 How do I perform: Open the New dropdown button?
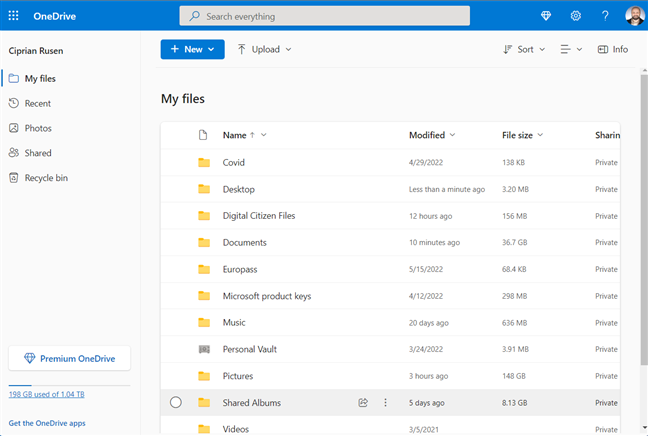[193, 49]
